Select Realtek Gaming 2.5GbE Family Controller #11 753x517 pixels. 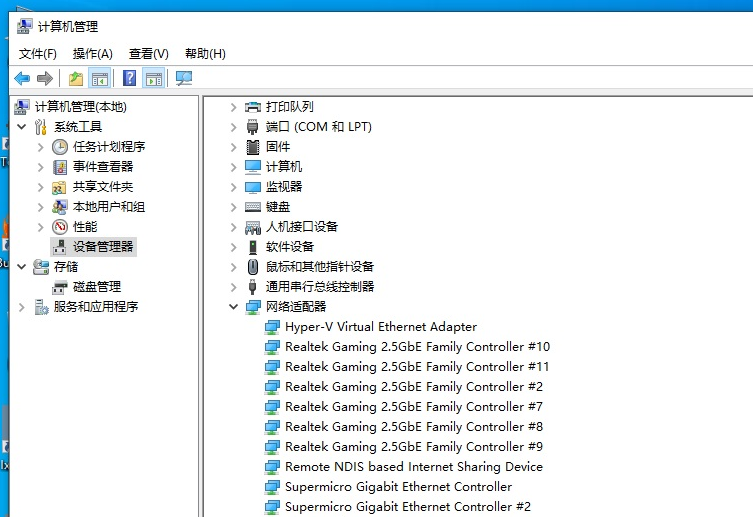(x=417, y=367)
